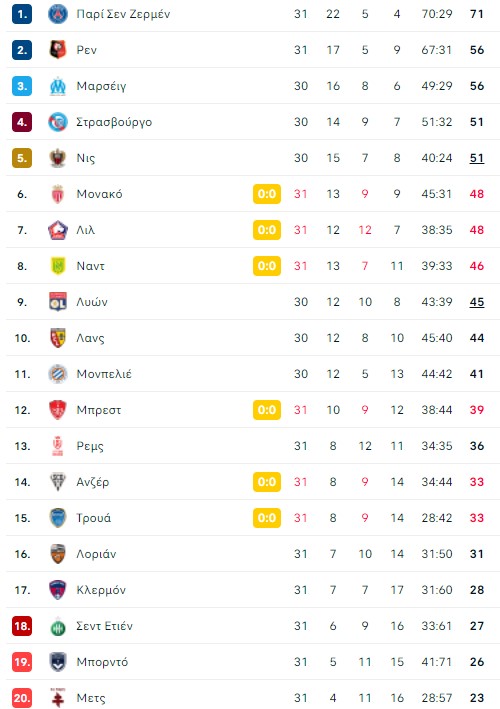Click Nice's underlined 51 points value
The width and height of the screenshot is (500, 709).
[477, 158]
